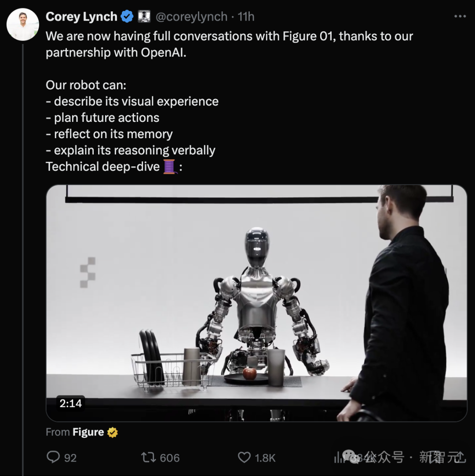The width and height of the screenshot is (475, 476).
Task: Open the @coreylynch handle
Action: [192, 17]
